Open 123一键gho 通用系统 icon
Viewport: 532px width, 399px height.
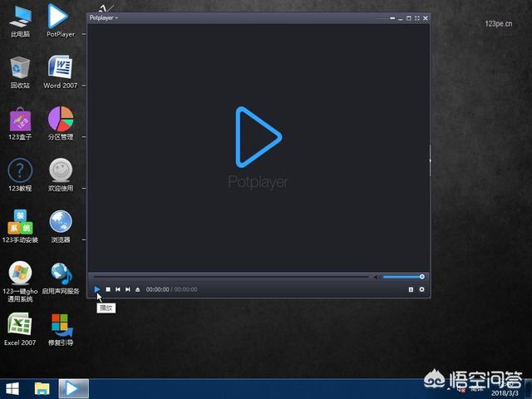(x=20, y=282)
